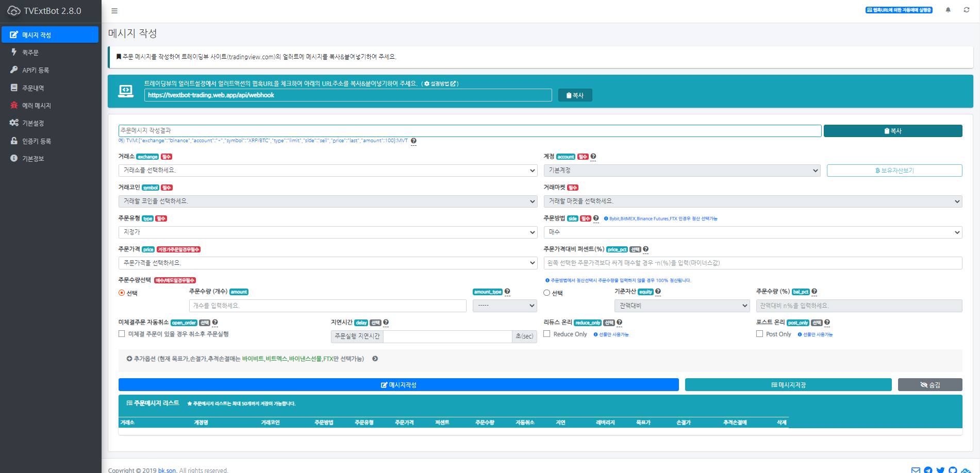Click the 메시지저장 button

point(788,385)
